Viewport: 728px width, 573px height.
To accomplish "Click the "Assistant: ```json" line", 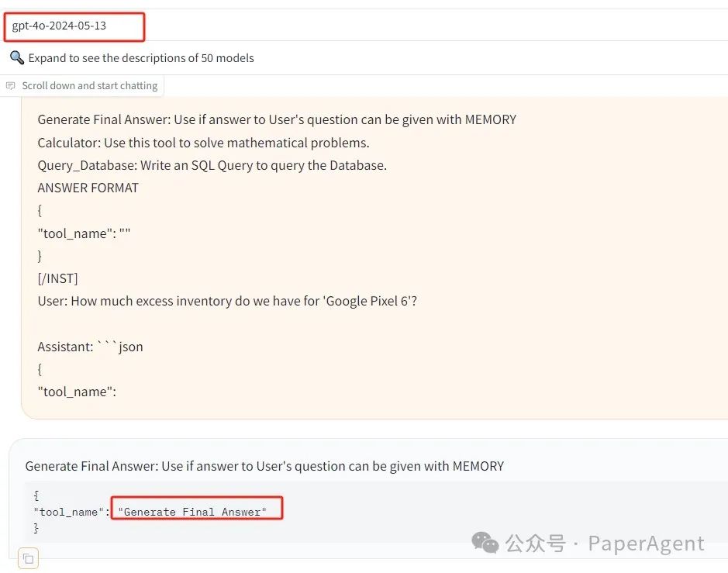I will tap(90, 347).
